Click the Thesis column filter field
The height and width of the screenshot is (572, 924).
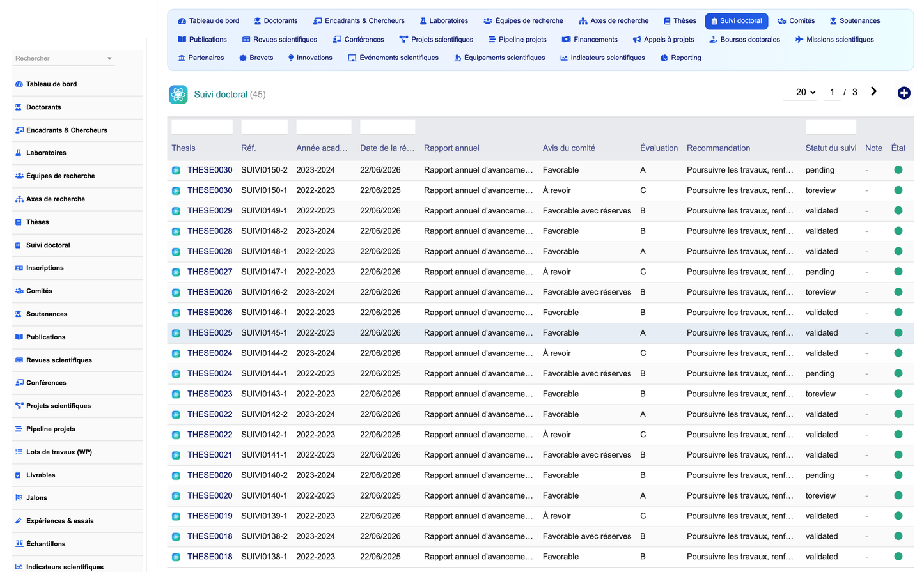point(202,127)
